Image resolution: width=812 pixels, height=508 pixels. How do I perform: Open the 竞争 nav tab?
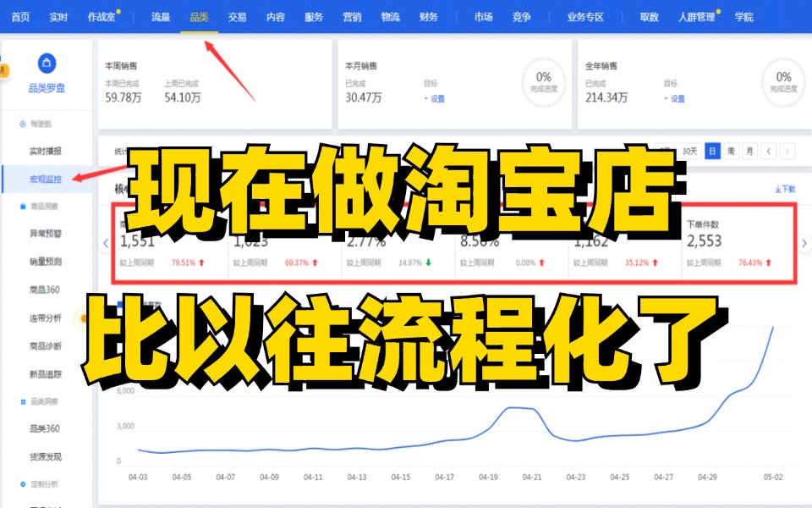click(522, 17)
